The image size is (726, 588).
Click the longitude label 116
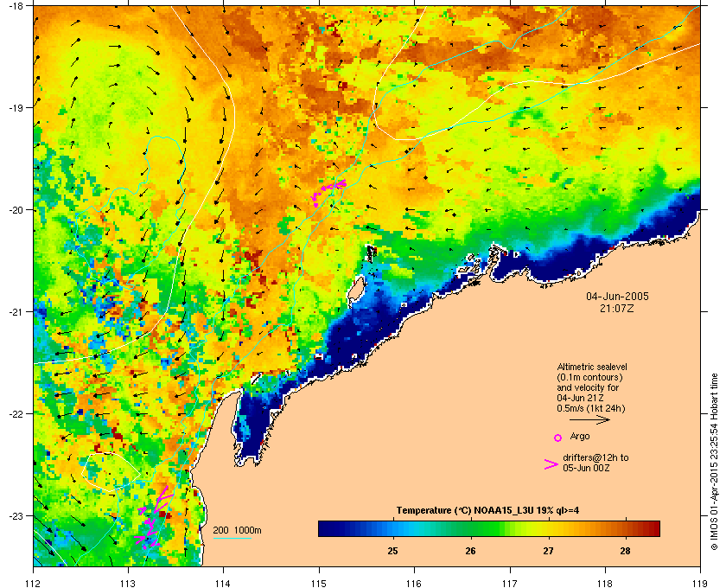click(414, 584)
